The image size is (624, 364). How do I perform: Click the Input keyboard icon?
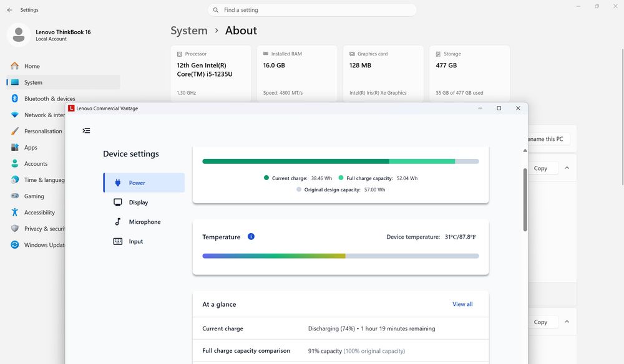tap(118, 241)
